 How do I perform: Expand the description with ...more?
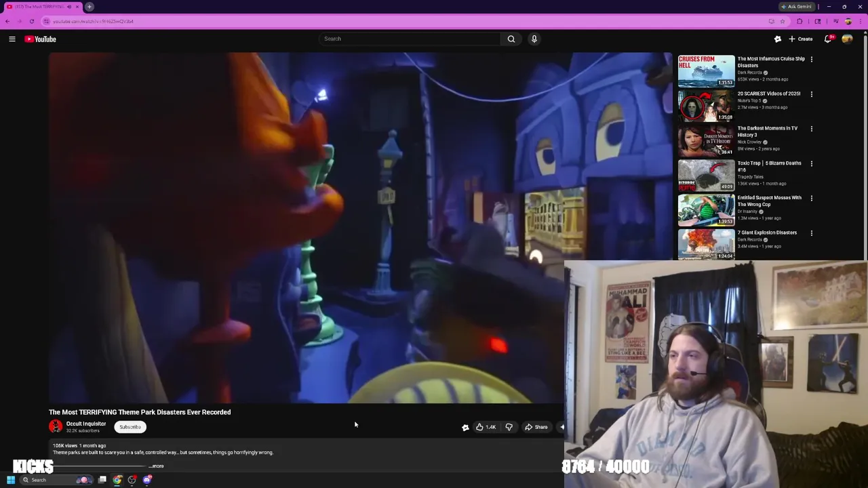157,466
